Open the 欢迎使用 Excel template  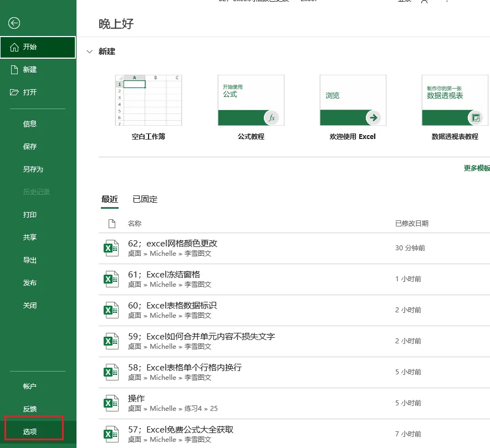click(x=353, y=100)
